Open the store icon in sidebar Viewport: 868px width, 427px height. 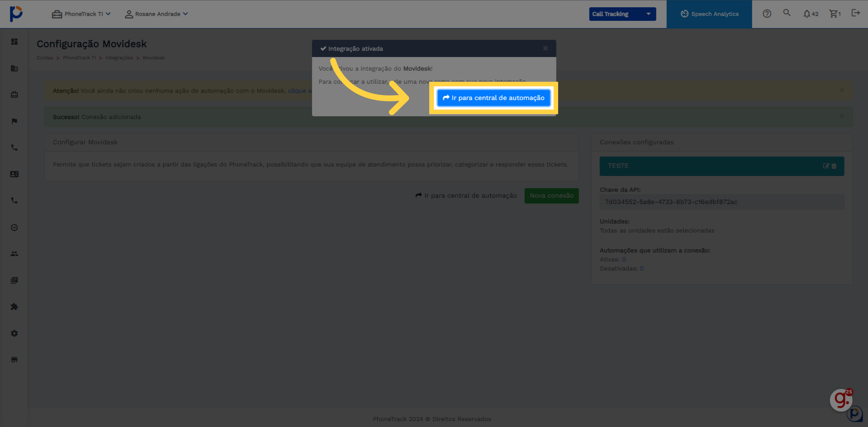click(x=14, y=360)
